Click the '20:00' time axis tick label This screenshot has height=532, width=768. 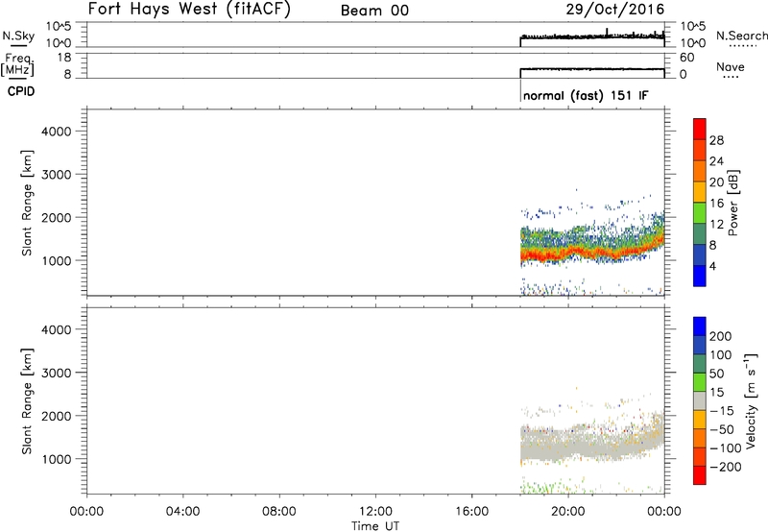(x=568, y=512)
